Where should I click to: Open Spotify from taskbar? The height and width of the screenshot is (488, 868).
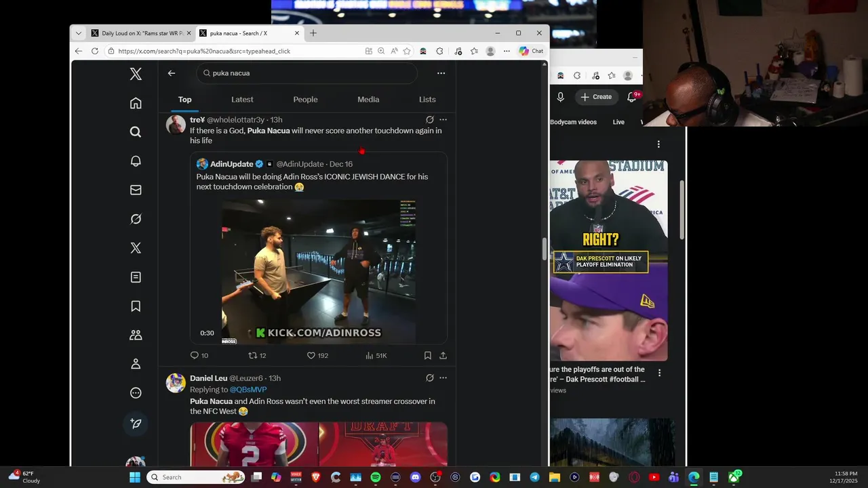[x=376, y=477]
